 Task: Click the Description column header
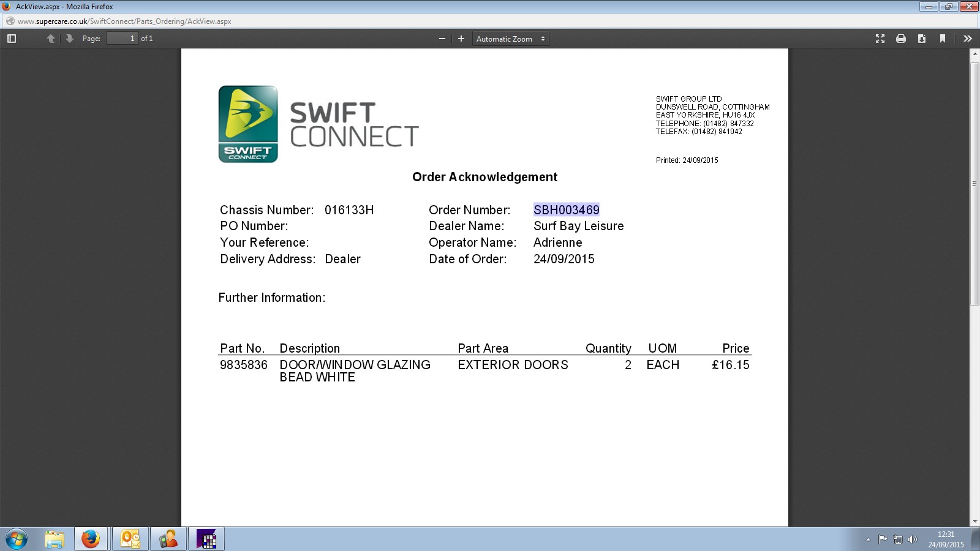pos(310,348)
